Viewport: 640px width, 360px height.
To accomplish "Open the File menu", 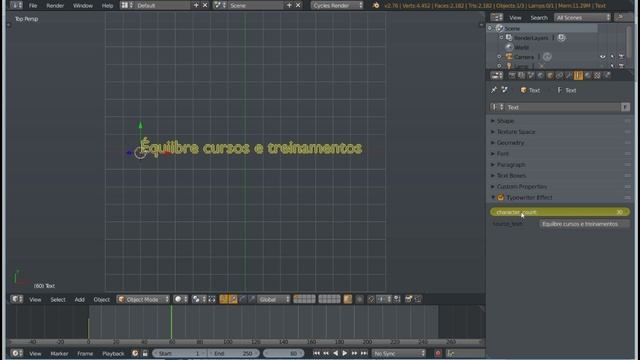I will coord(33,5).
